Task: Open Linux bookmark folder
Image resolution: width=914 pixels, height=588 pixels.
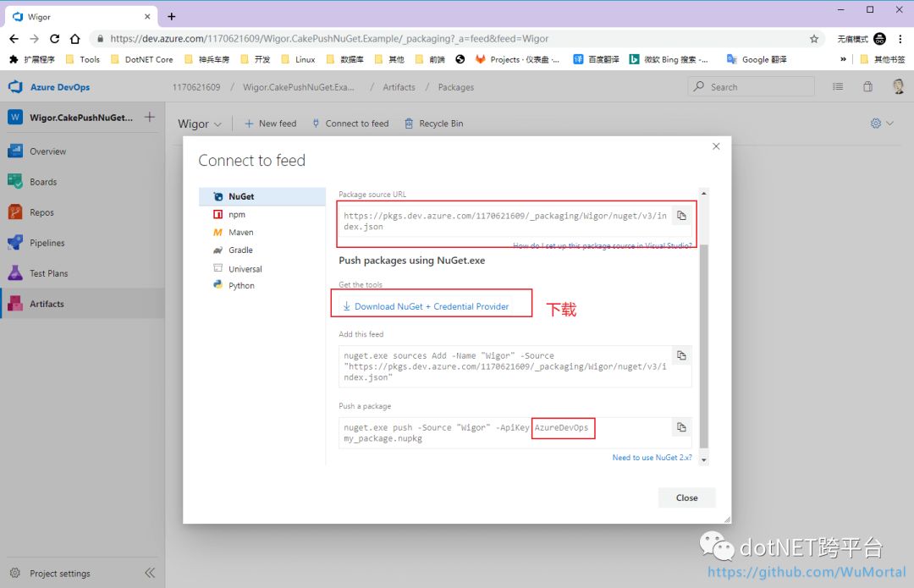Action: click(298, 59)
